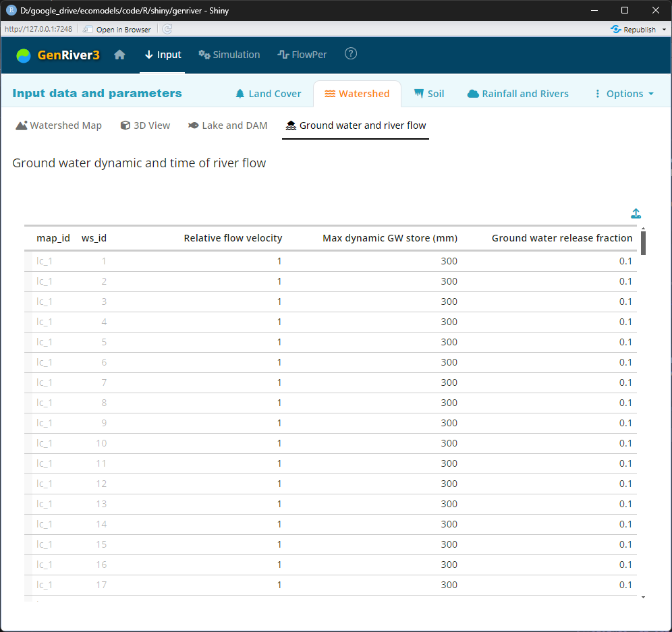Click the Max dynamic GW store header
The height and width of the screenshot is (632, 672).
pos(389,238)
